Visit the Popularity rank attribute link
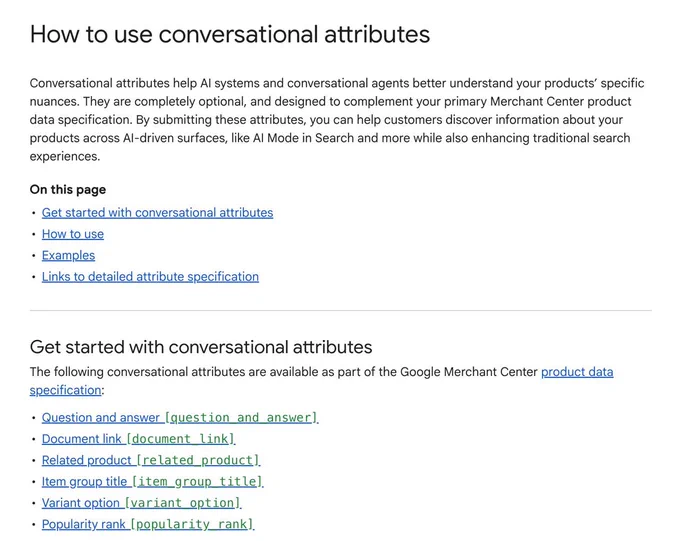Screen dimensions: 680x541 point(148,524)
